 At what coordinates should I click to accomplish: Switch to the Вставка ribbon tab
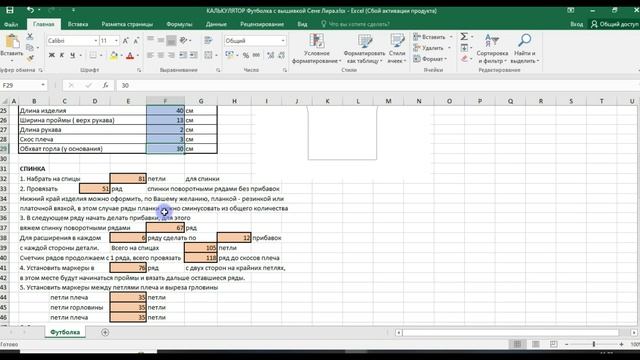tap(78, 24)
